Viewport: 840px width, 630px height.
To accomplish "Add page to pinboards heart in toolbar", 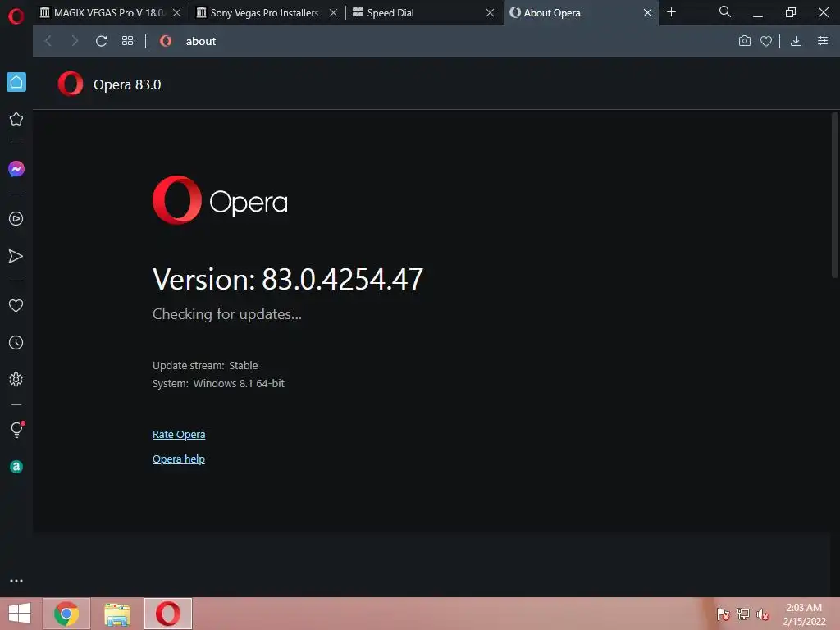I will point(766,41).
